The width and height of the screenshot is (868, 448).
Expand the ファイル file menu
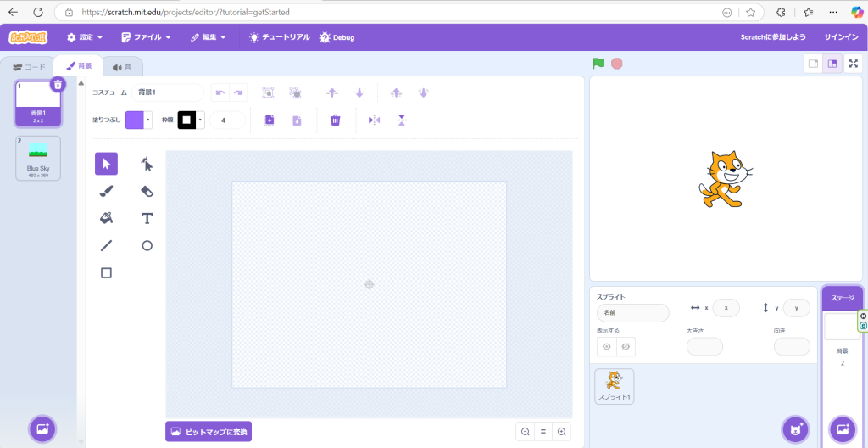point(146,37)
